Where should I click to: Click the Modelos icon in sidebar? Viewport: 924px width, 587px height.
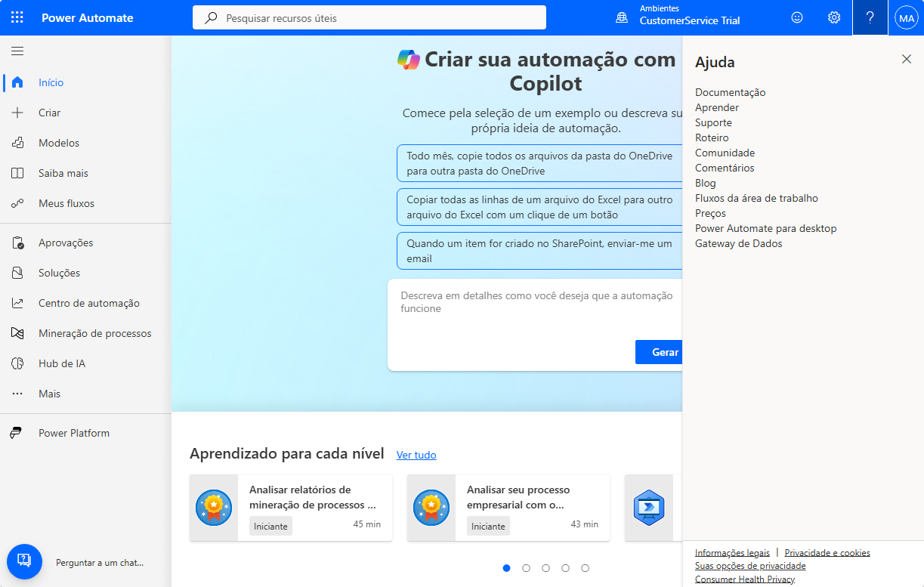[17, 143]
